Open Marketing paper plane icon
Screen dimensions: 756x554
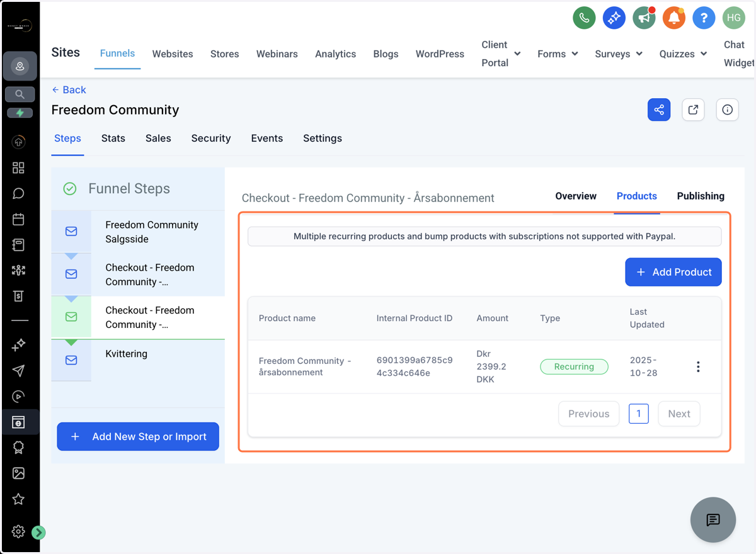pyautogui.click(x=18, y=371)
